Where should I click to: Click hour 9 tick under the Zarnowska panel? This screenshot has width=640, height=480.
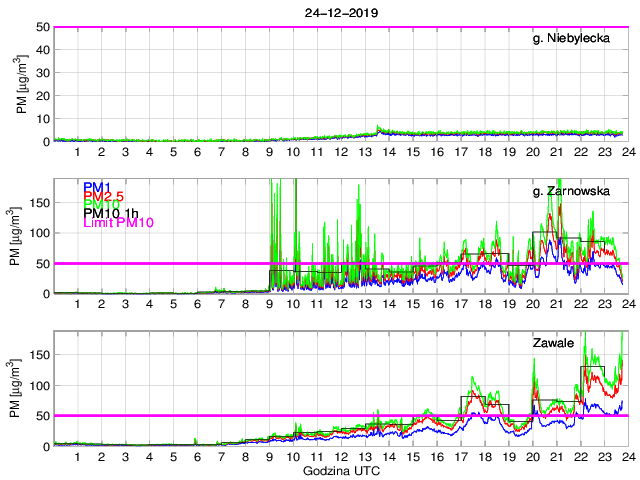[269, 304]
